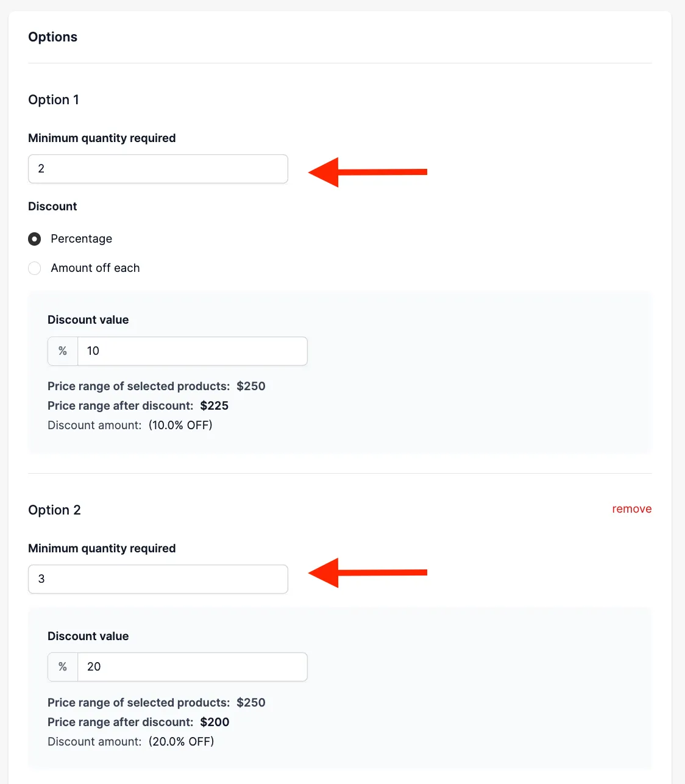The height and width of the screenshot is (784, 685).
Task: Click the red arrow pointing at Option 2 quantity
Action: 367,572
